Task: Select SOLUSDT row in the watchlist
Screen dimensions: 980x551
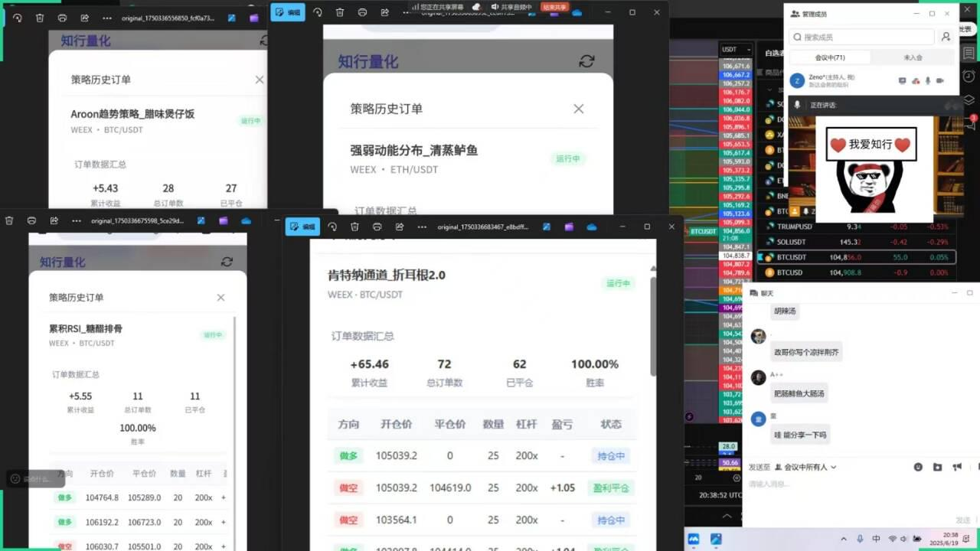Action: point(856,242)
